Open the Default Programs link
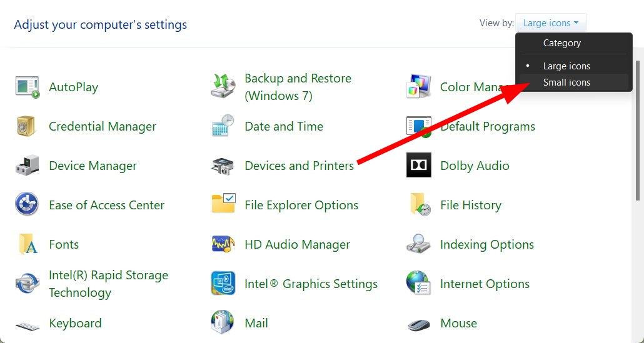Image resolution: width=644 pixels, height=343 pixels. [488, 126]
